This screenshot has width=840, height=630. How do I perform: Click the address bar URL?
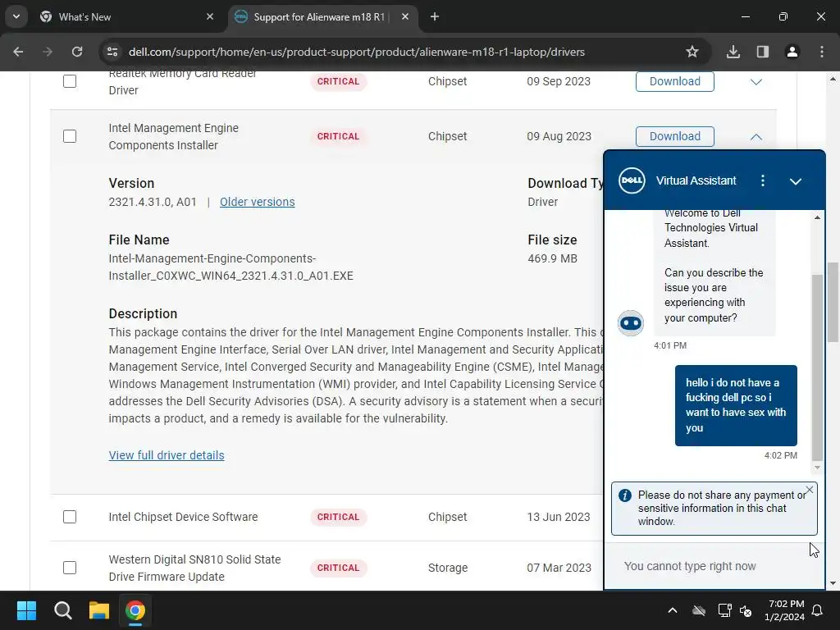click(x=356, y=52)
